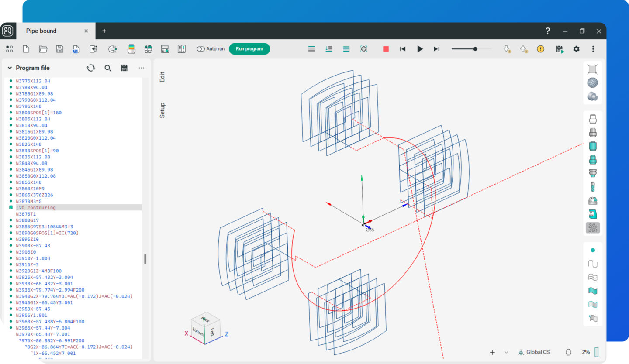Viewport: 629px width, 364px height.
Task: Open a file using the folder icon
Action: pos(42,49)
